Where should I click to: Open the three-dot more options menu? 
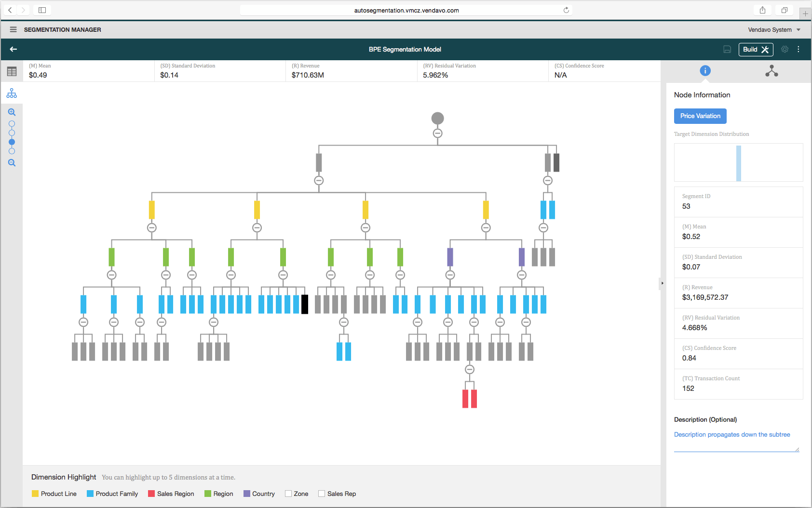(x=798, y=49)
